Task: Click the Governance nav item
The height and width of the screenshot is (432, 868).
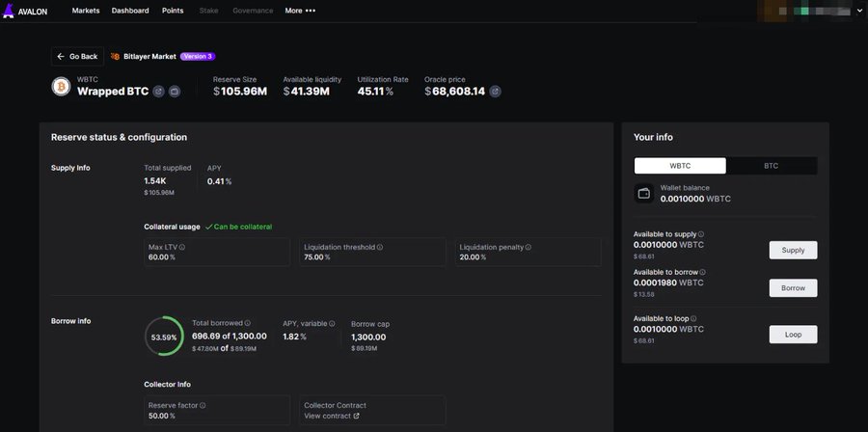Action: tap(253, 11)
